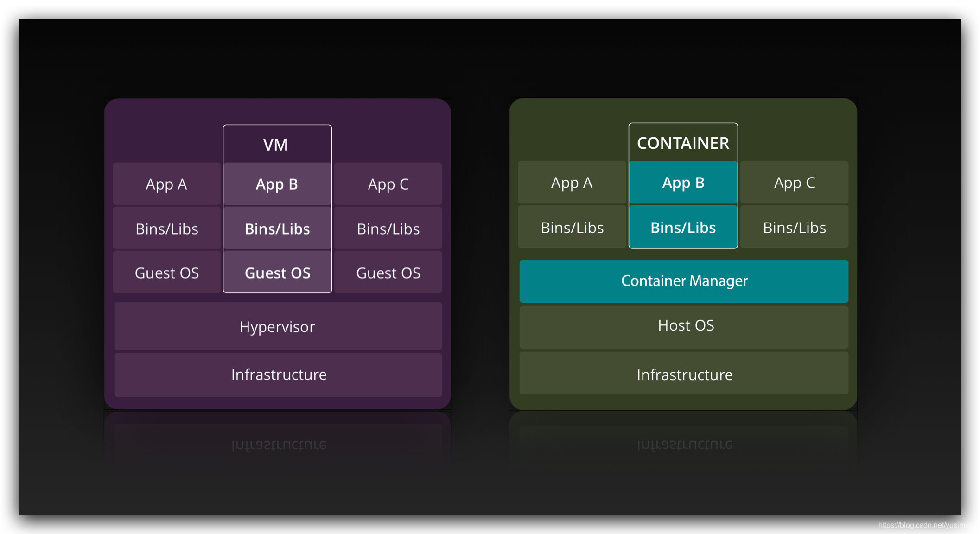Open the blog.csdn.net watermark link

tap(926, 525)
